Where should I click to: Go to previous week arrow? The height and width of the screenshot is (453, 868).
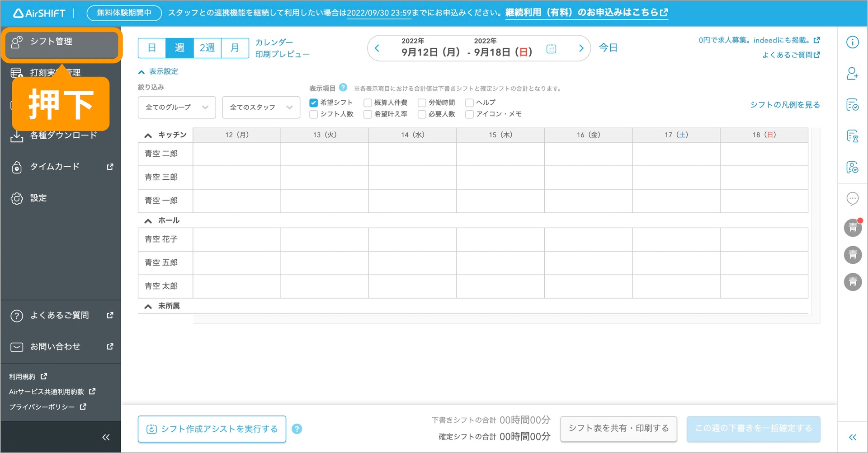pos(377,48)
